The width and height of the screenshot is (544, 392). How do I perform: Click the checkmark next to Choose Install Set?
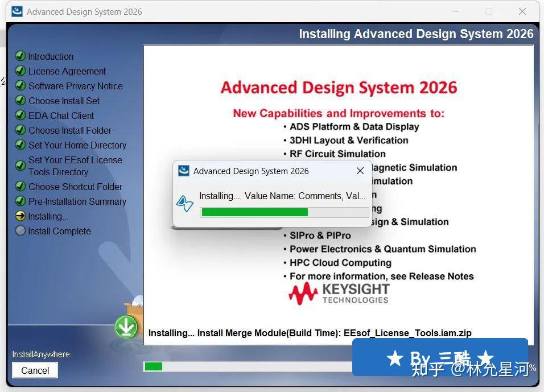tap(20, 101)
